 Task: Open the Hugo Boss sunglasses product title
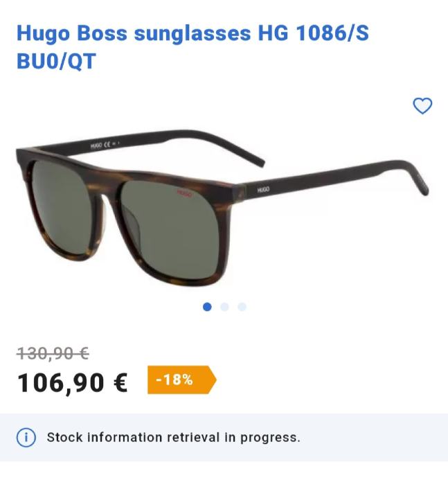coord(192,46)
